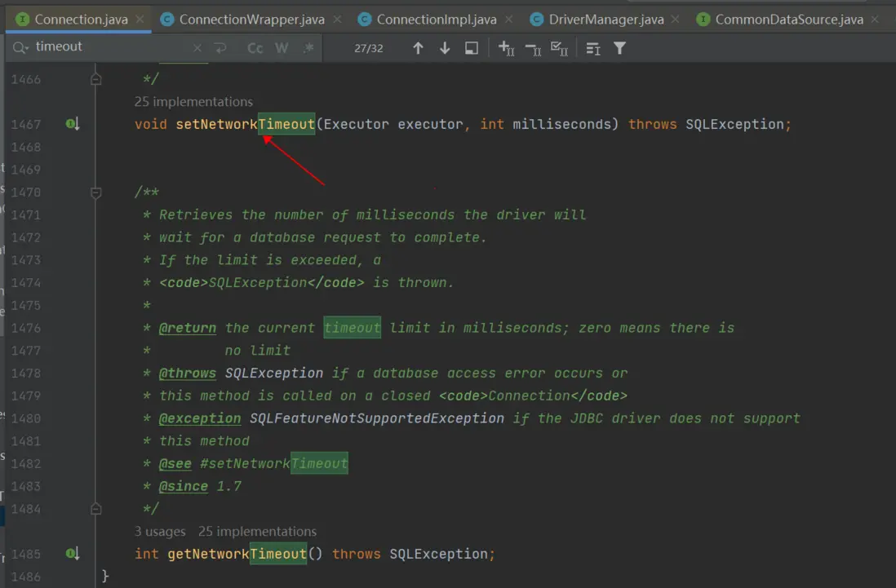Open search history magnifier dropdown
The width and height of the screenshot is (896, 588).
click(x=20, y=48)
